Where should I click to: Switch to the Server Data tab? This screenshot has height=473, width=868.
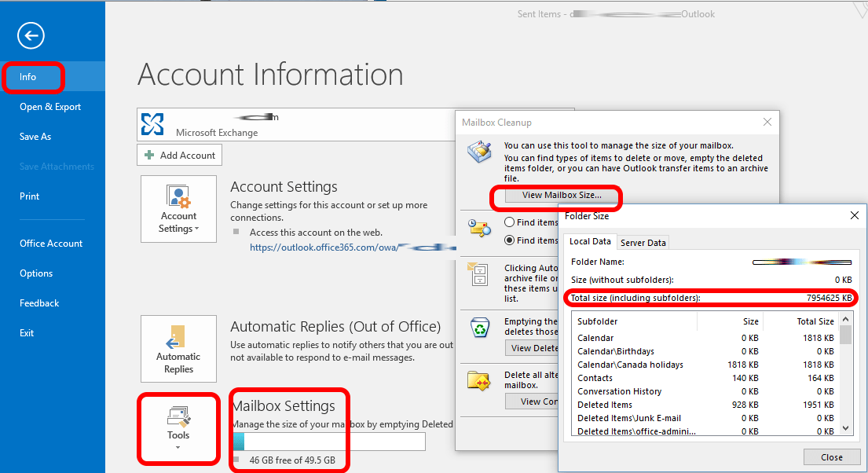pos(643,243)
